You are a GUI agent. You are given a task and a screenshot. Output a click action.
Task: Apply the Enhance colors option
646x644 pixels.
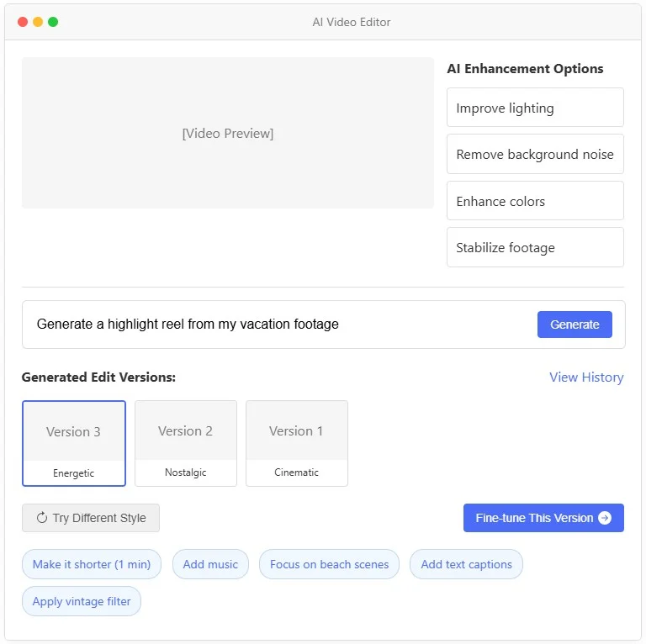pos(535,201)
